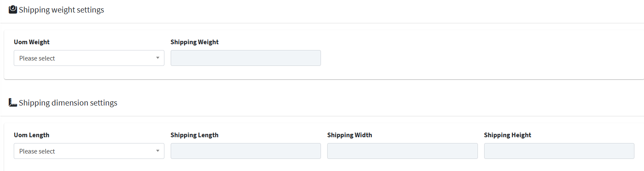This screenshot has width=644, height=171.
Task: Click the Please select placeholder under Uom Length
Action: pos(37,151)
